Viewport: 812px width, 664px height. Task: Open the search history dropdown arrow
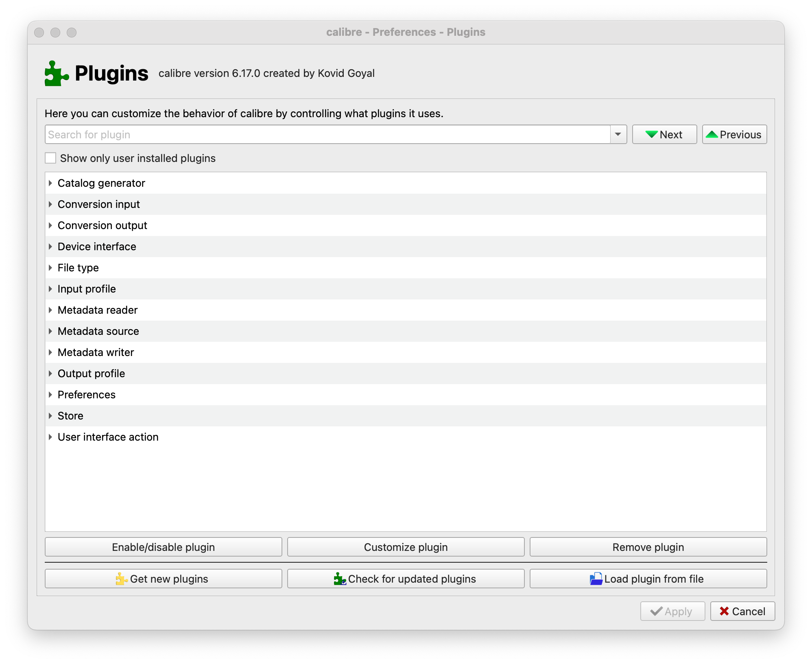[618, 135]
